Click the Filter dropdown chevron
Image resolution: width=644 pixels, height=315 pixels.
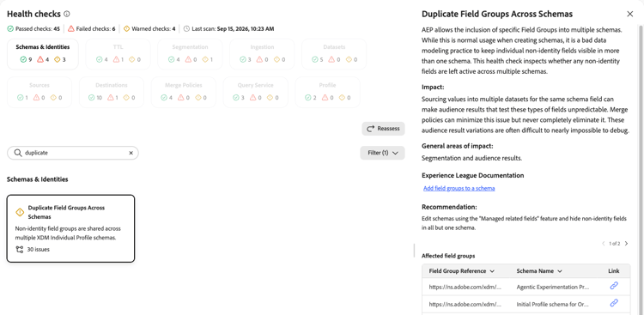pos(395,153)
